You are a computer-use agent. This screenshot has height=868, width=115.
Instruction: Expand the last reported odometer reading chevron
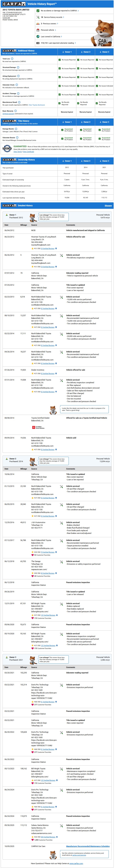pyautogui.click(x=75, y=43)
